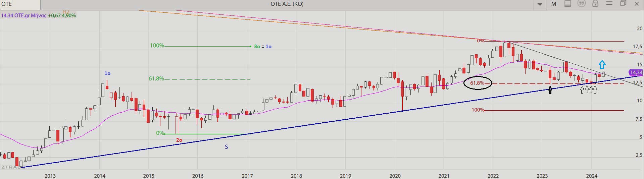Click the +0,67 4,90% change value
Screen dimensions: 644x179
click(62, 15)
